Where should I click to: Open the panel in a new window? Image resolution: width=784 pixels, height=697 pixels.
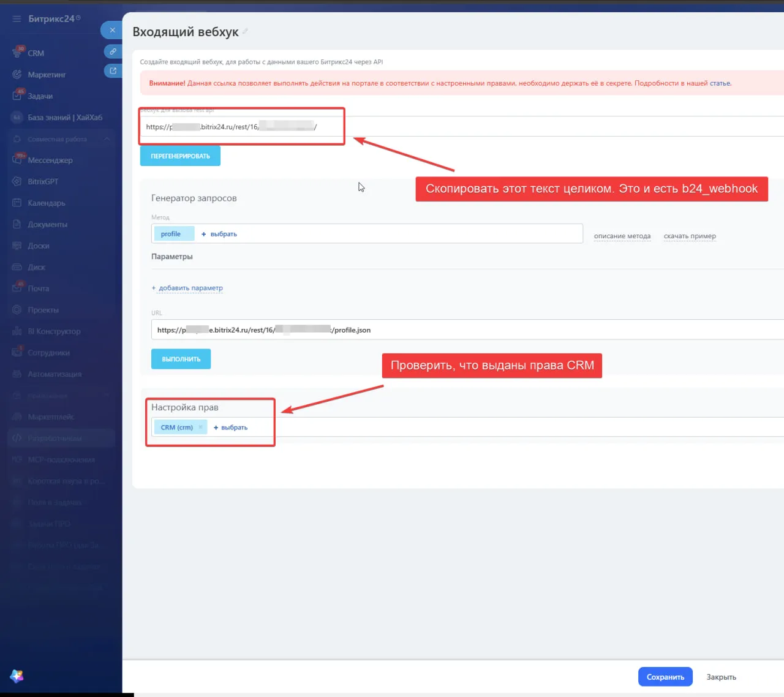[113, 71]
